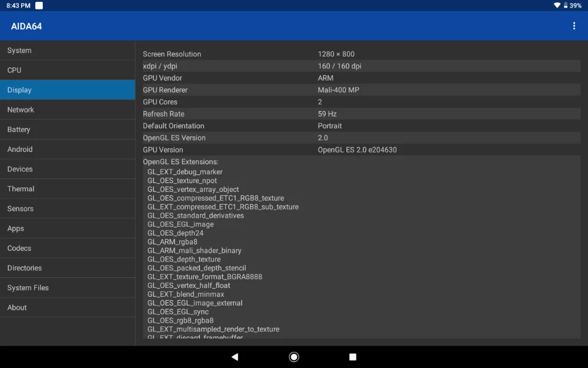This screenshot has height=368, width=588.
Task: Select the Display section
Action: pos(68,89)
